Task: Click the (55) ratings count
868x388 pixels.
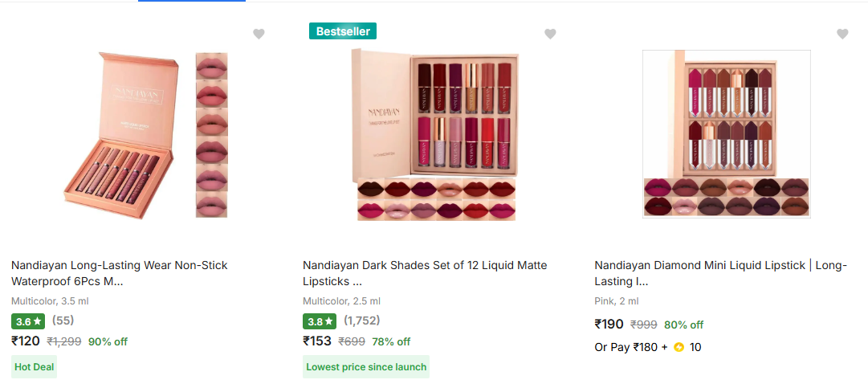Action: pyautogui.click(x=63, y=321)
